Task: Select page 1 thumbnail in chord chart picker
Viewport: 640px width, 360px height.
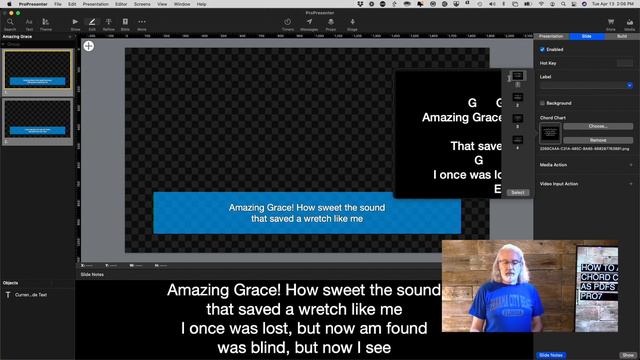Action: click(x=518, y=76)
